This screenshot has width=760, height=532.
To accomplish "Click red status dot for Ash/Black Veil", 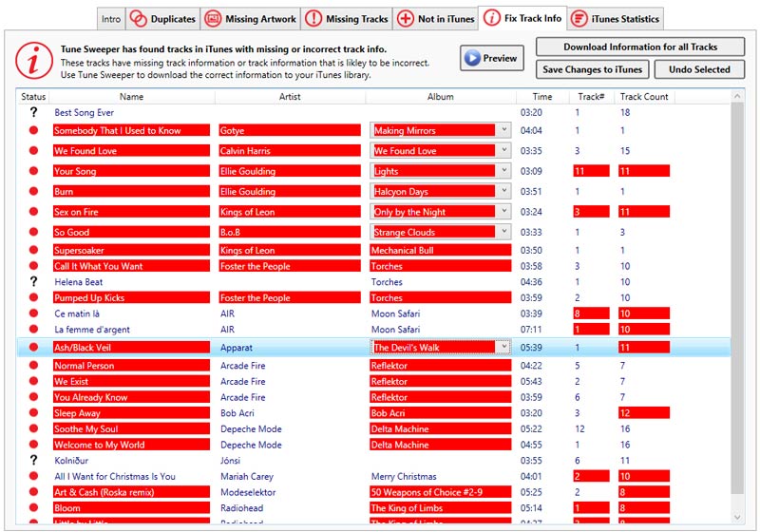I will (33, 348).
